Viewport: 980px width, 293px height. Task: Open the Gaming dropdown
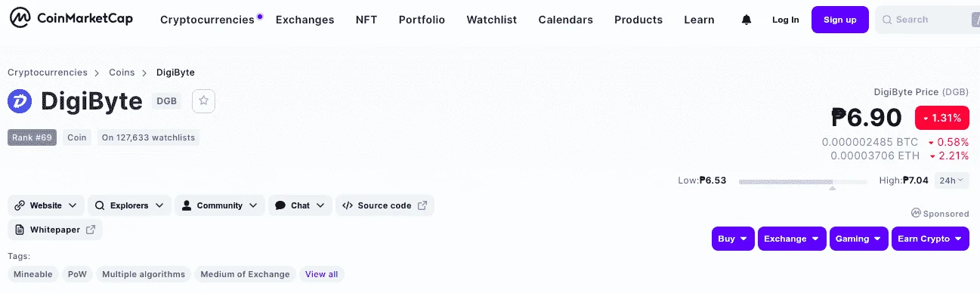tap(859, 239)
